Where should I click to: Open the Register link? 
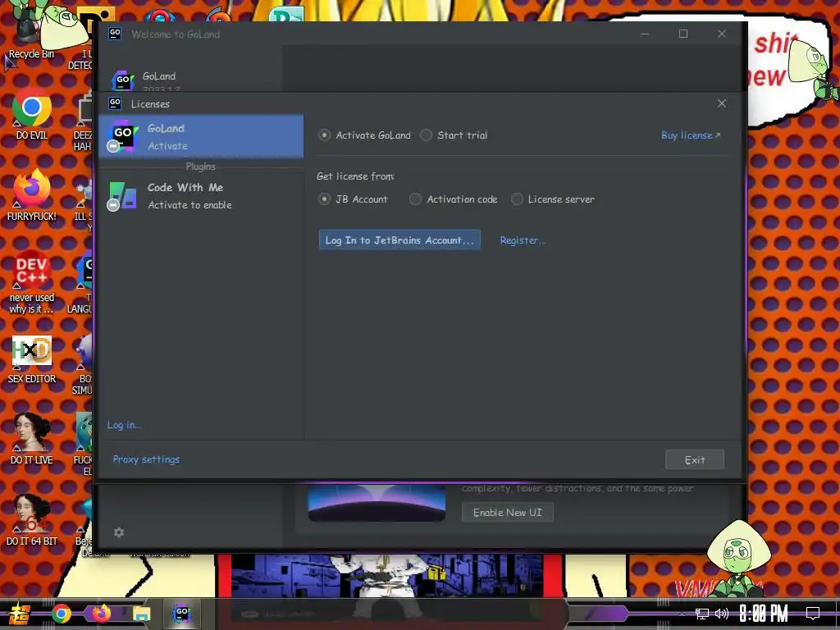click(x=523, y=240)
